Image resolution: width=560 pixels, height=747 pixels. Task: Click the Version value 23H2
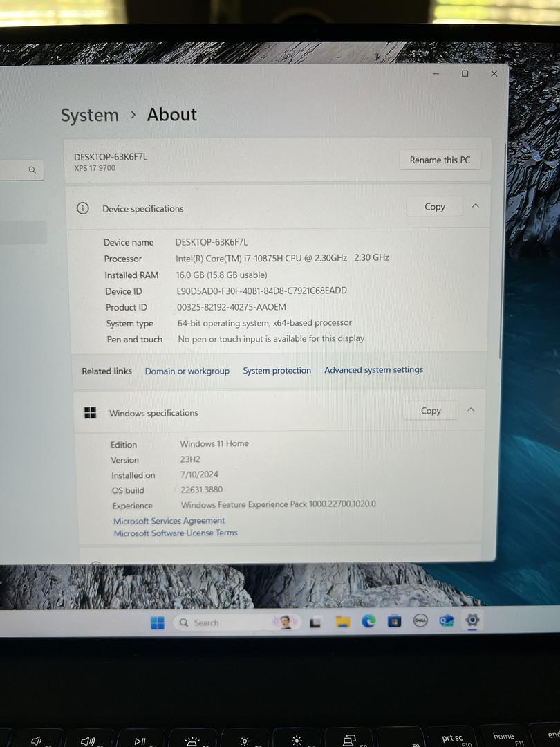coord(190,459)
